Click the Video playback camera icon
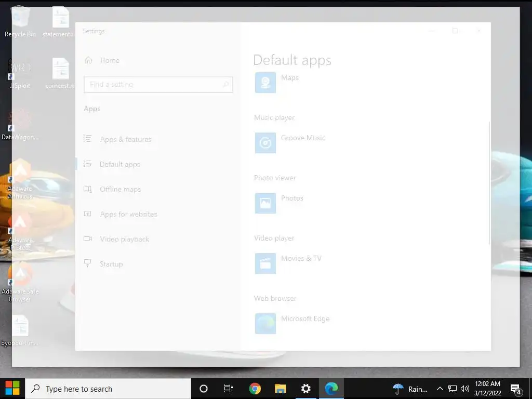Screen dimensions: 532x399 [x=87, y=238]
